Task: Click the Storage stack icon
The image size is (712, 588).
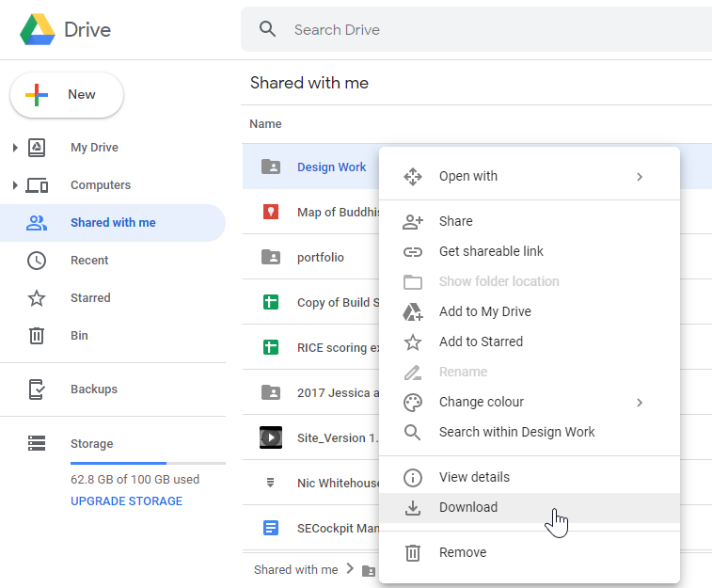Action: coord(37,443)
